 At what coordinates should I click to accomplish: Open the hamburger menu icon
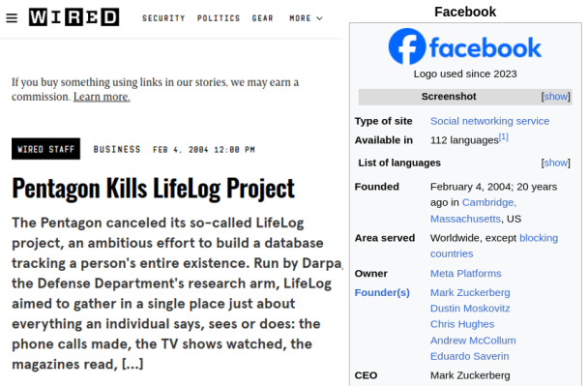[x=12, y=18]
